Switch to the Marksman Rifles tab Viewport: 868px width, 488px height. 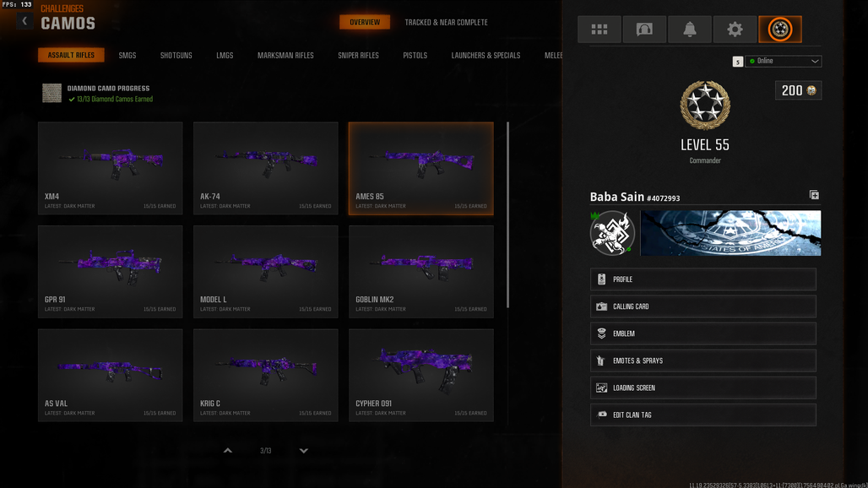(x=285, y=56)
